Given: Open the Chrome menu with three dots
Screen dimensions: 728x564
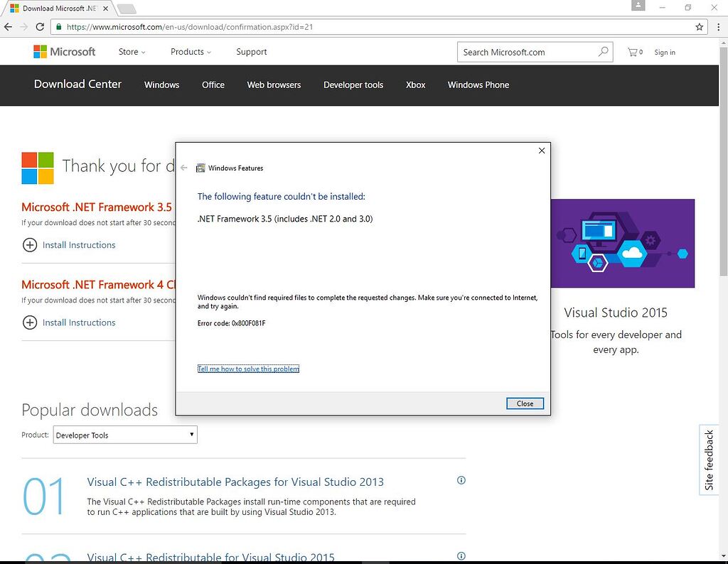Looking at the screenshot, I should tap(718, 27).
